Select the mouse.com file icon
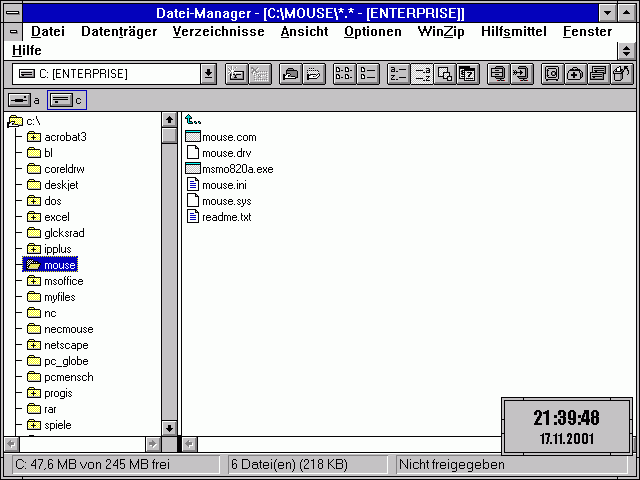Viewport: 640px width, 480px height. (193, 137)
